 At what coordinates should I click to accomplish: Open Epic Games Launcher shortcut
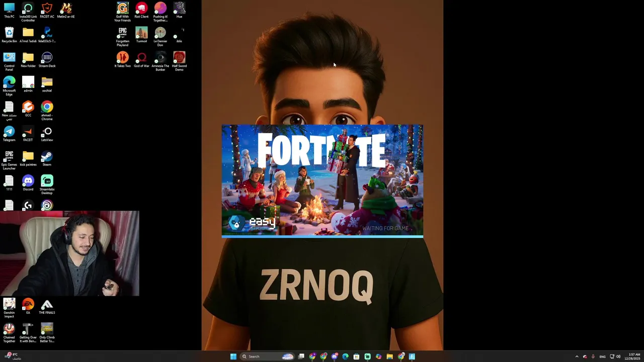point(9,160)
